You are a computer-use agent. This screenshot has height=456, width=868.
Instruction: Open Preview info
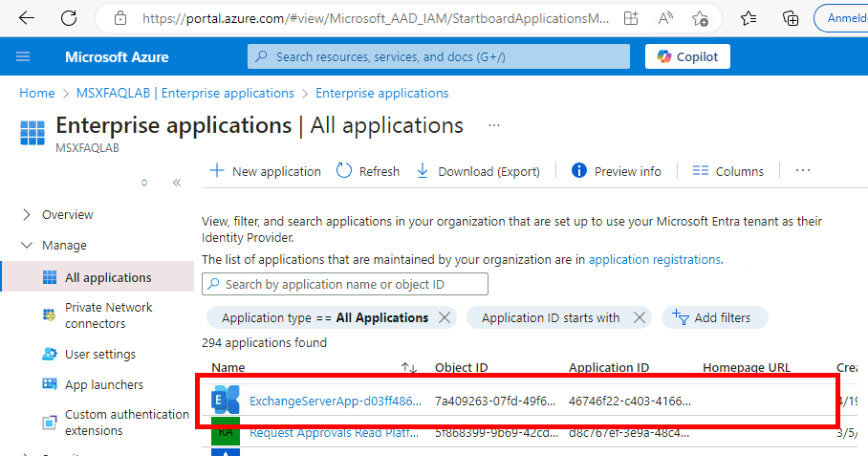(x=617, y=171)
